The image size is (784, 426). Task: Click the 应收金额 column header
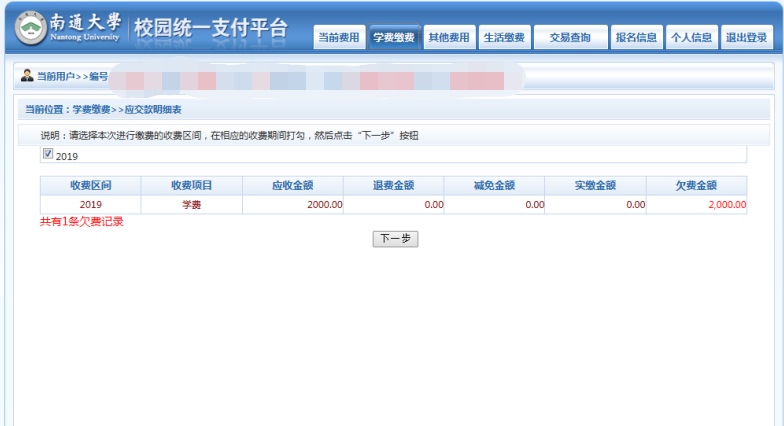coord(292,186)
